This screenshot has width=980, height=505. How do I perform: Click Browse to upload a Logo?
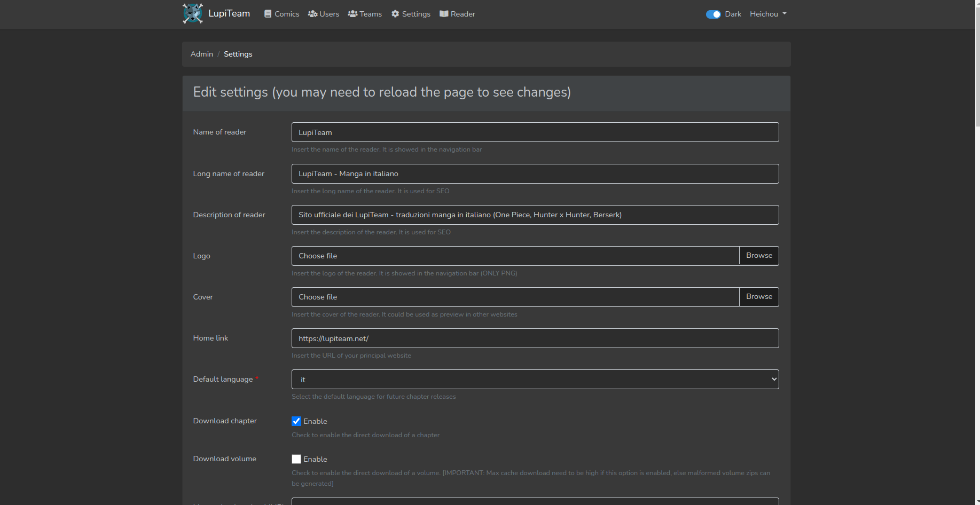click(x=758, y=256)
